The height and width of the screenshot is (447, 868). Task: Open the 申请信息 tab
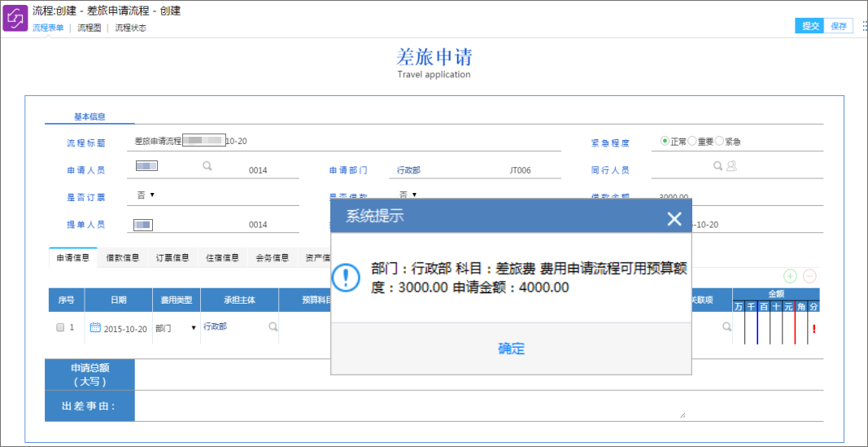point(73,258)
